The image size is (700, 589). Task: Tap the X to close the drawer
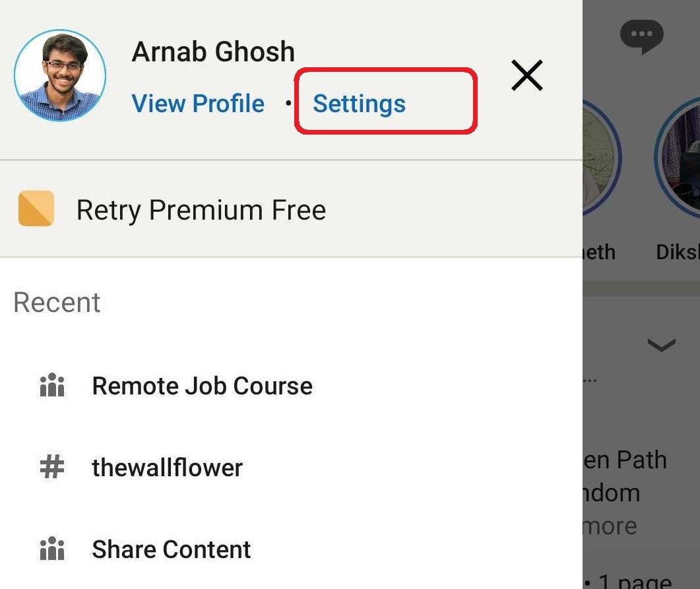click(x=526, y=75)
